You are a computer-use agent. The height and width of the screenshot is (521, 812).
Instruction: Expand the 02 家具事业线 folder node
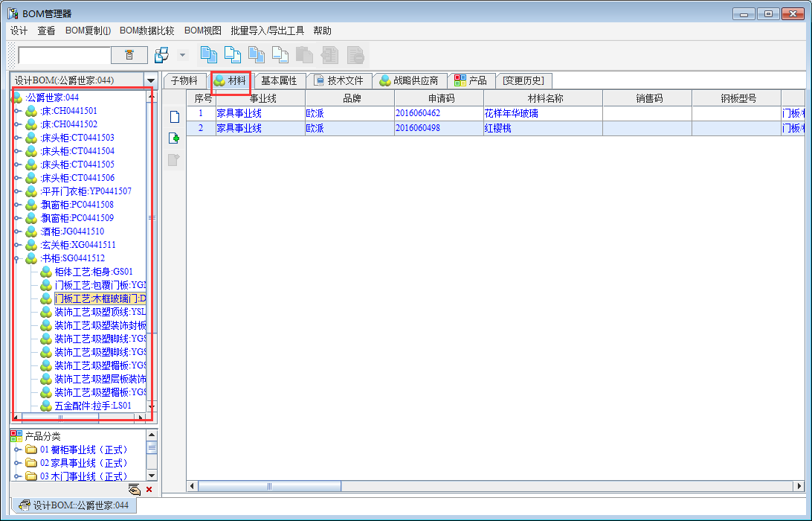[x=17, y=463]
